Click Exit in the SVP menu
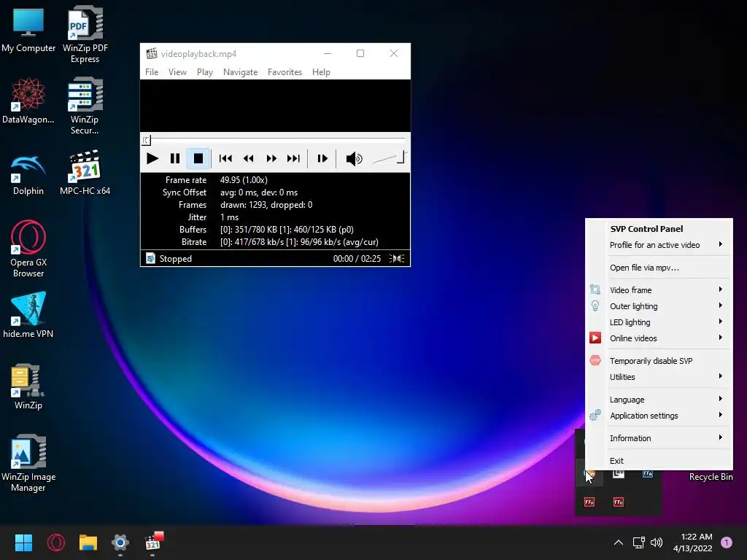747x560 pixels. coord(659,461)
